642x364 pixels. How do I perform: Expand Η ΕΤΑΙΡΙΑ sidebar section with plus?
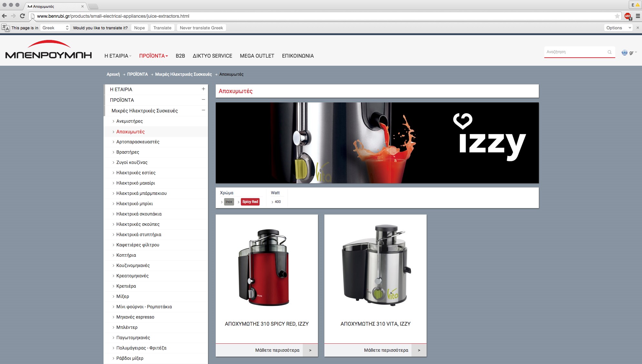(203, 89)
